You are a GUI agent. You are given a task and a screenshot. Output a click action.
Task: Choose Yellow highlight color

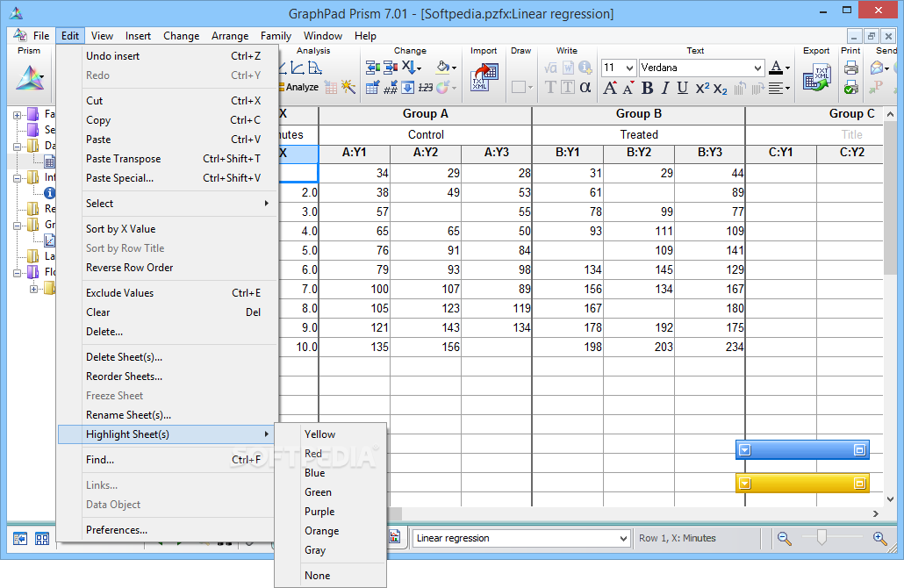[x=330, y=434]
